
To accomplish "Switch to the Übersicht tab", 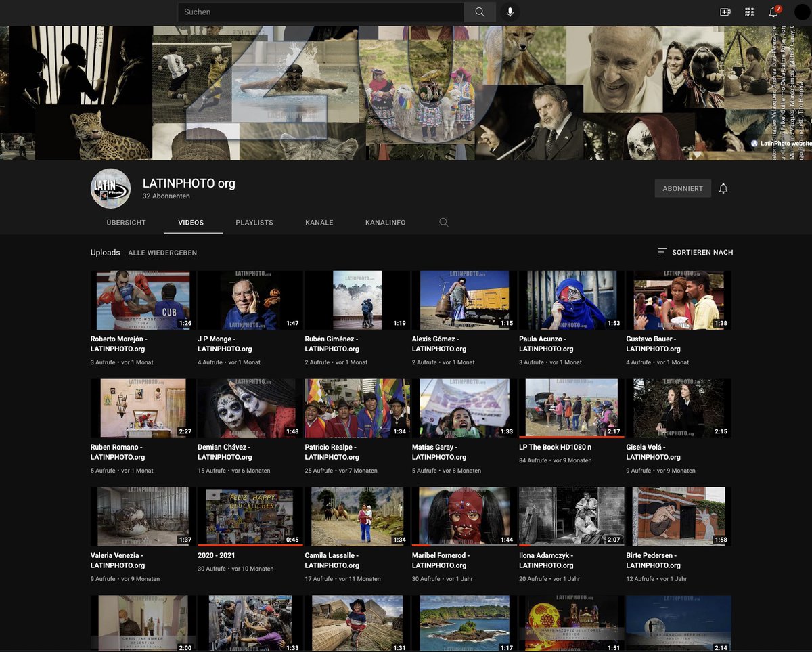I will [127, 222].
